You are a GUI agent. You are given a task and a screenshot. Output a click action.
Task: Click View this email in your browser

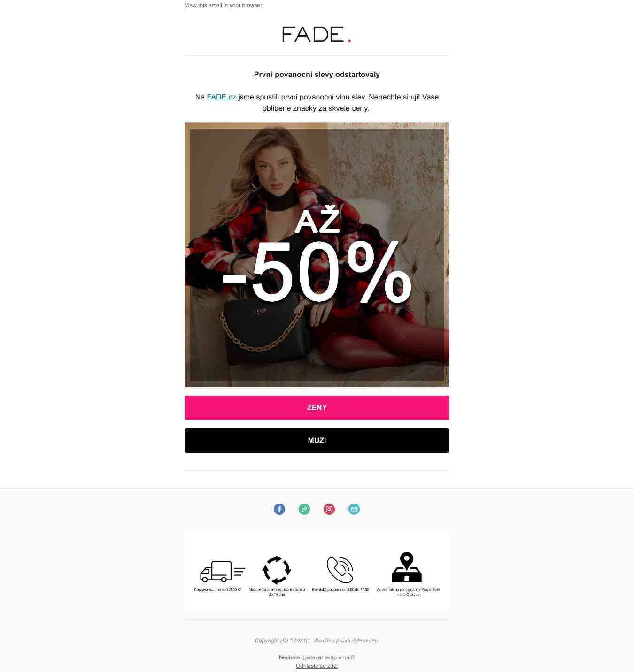point(223,5)
